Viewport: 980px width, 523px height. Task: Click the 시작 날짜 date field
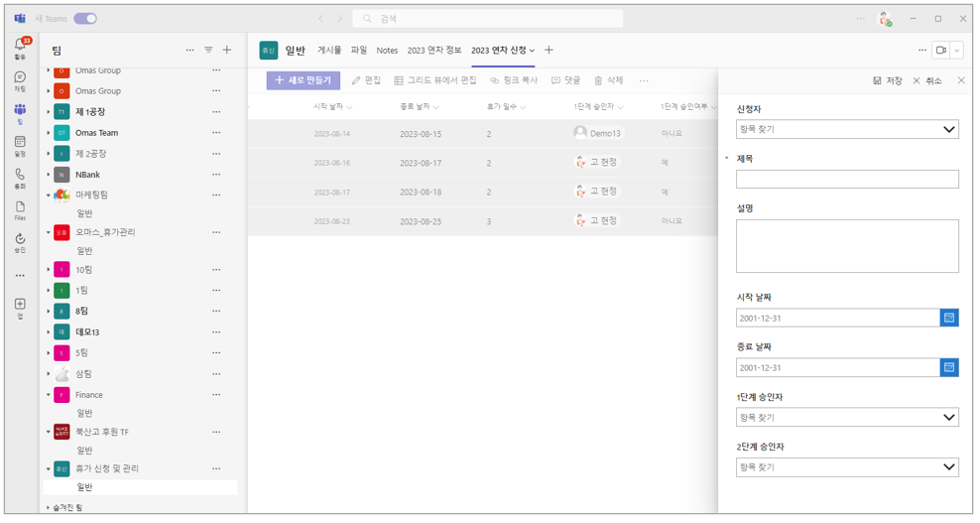pyautogui.click(x=838, y=318)
